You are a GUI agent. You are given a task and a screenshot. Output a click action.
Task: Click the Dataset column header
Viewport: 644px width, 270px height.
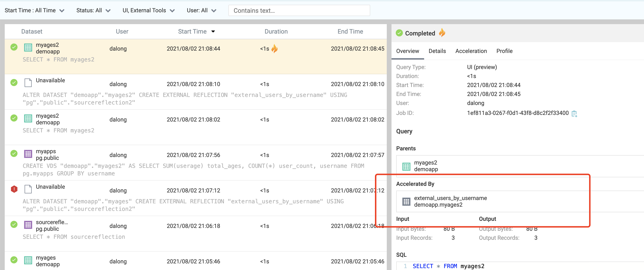point(32,31)
